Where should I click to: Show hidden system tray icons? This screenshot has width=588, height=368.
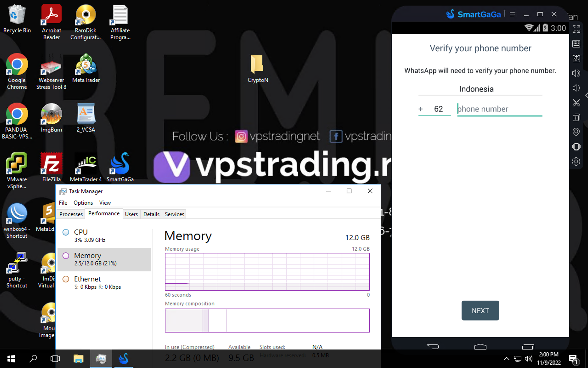506,359
